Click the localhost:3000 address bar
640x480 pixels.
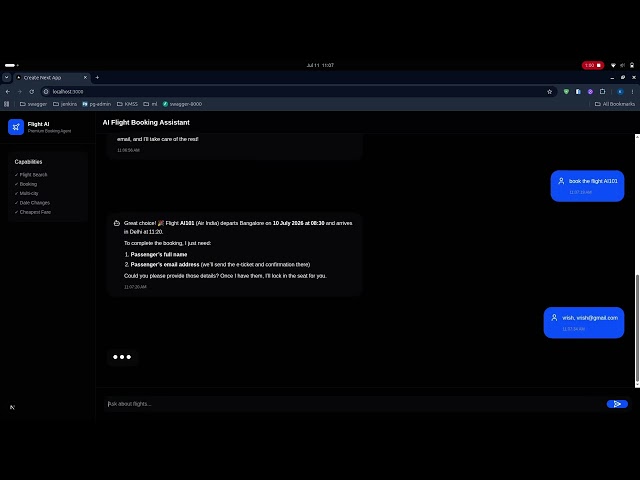point(298,91)
